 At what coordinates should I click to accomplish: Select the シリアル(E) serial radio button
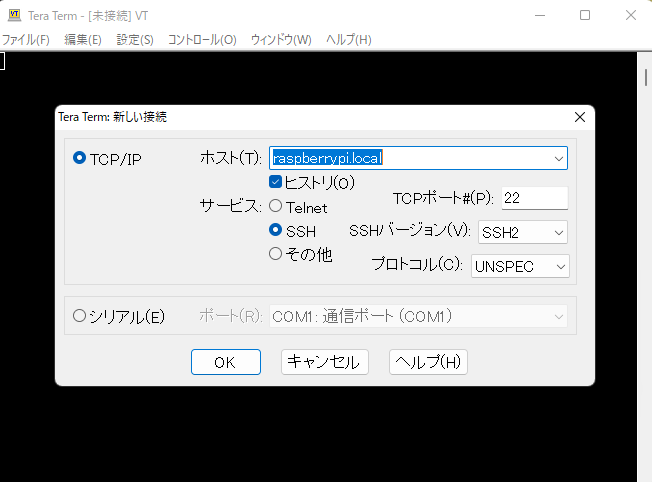(79, 316)
